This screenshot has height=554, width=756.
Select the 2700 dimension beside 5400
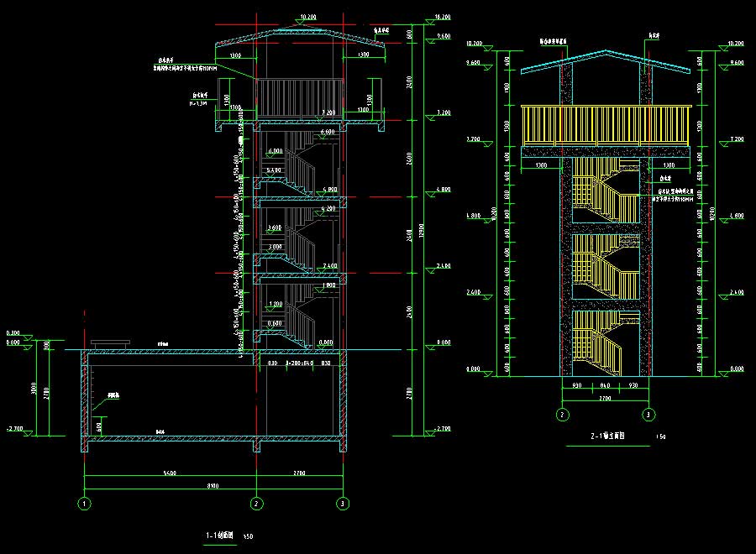pos(299,473)
